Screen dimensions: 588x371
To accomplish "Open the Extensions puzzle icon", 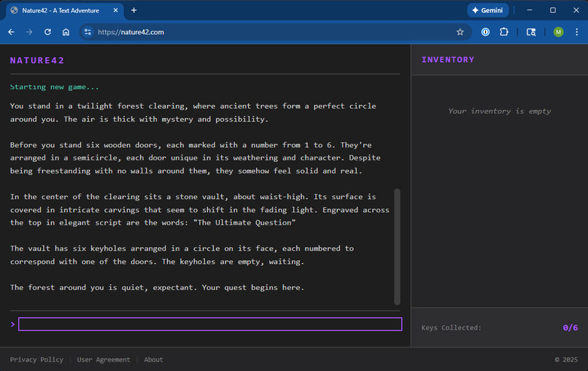I will 504,32.
